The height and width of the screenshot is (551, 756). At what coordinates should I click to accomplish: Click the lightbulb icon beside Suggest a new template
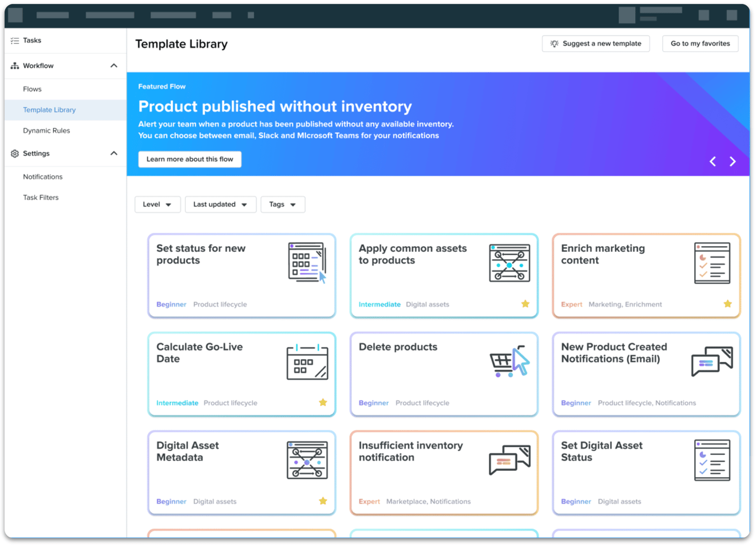click(x=554, y=43)
